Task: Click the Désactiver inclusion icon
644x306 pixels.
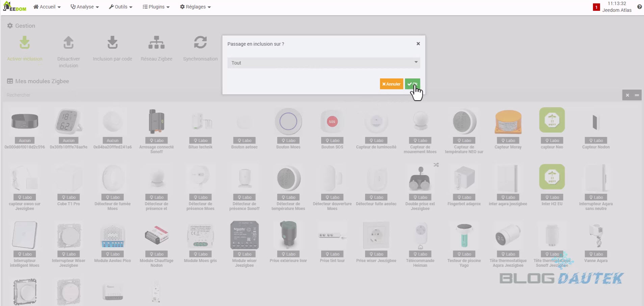Action: coord(69,43)
